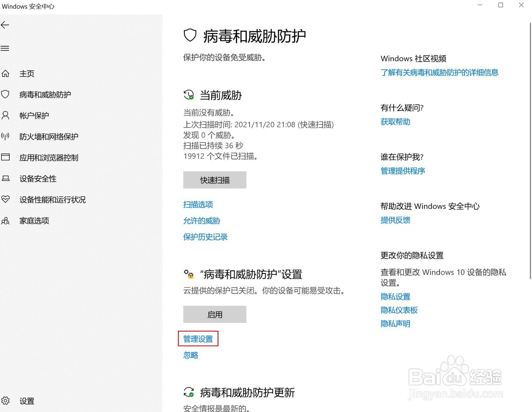
Task: Click the laptop icon for 设备安全性
Action: [x=5, y=179]
